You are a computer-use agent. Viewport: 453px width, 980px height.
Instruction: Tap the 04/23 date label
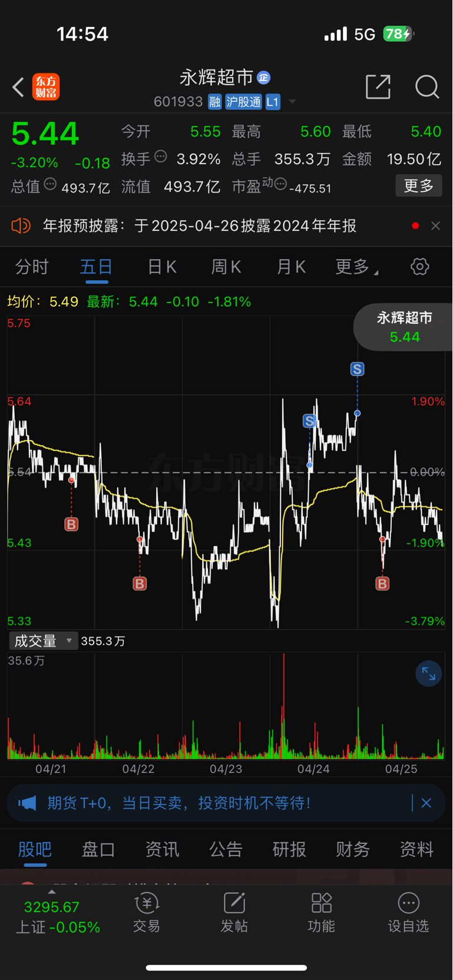(226, 769)
